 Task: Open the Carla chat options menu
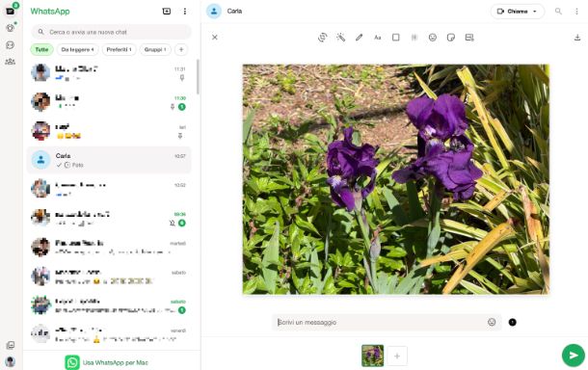point(576,12)
